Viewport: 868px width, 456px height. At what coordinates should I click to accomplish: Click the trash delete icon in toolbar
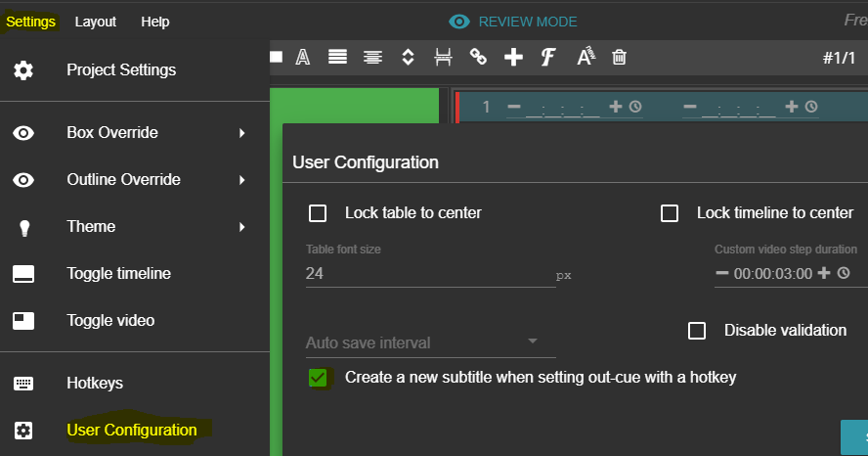tap(619, 58)
